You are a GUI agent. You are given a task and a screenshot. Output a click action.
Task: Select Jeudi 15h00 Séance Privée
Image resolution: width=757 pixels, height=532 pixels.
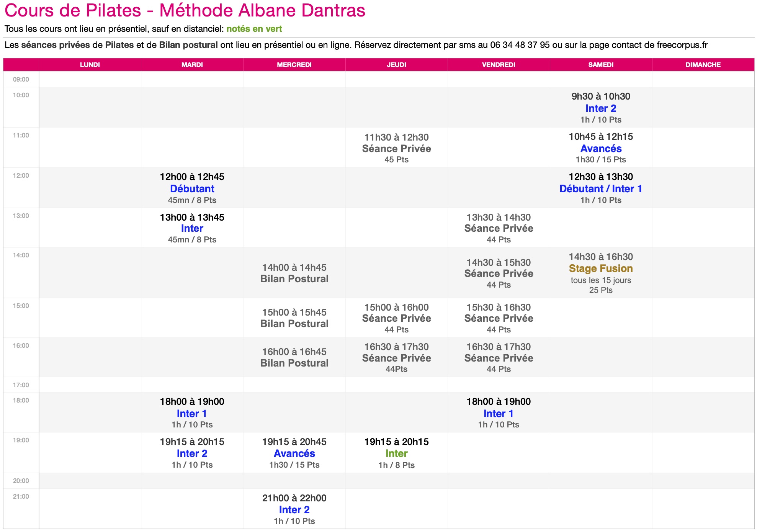tap(396, 318)
